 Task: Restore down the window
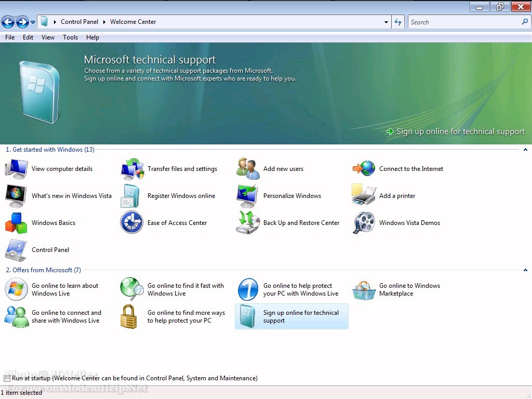pos(500,7)
